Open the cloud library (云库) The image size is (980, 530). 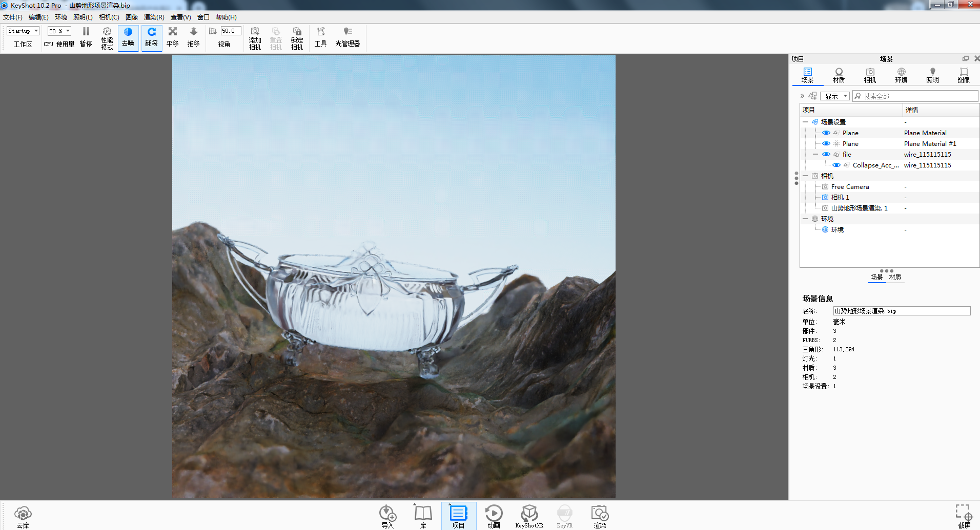[x=23, y=516]
